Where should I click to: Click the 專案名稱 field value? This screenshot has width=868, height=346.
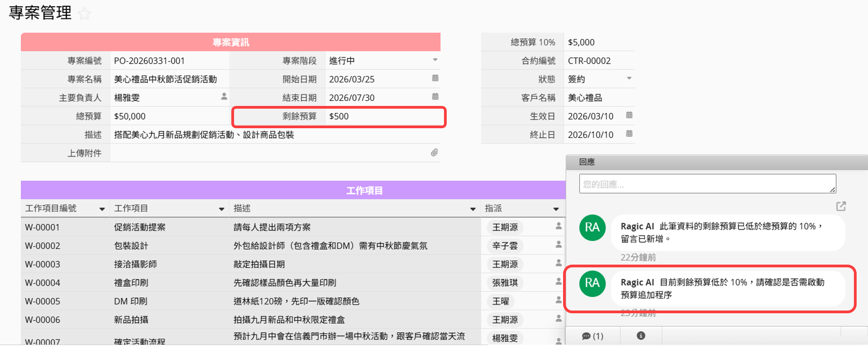tap(165, 79)
